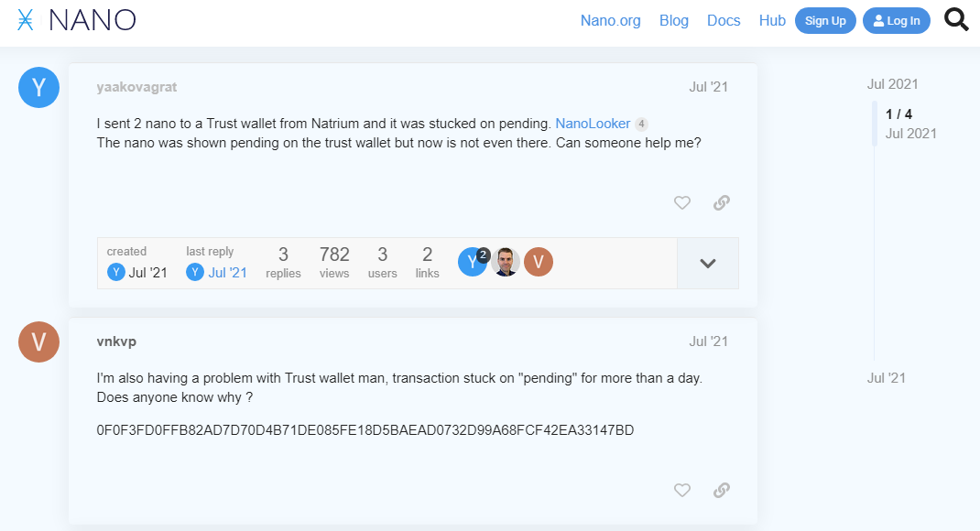Copy link icon on yaakovagrat's post
This screenshot has height=531, width=980.
(x=721, y=202)
